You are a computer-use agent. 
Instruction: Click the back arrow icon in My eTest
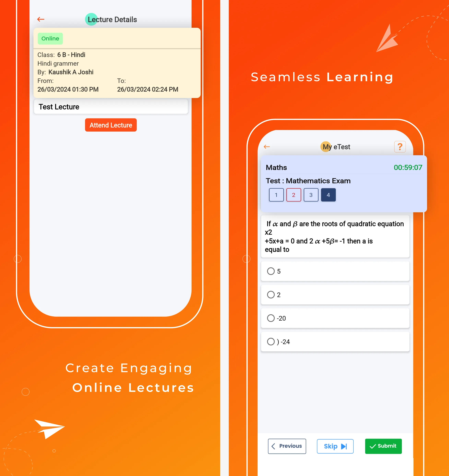(267, 147)
